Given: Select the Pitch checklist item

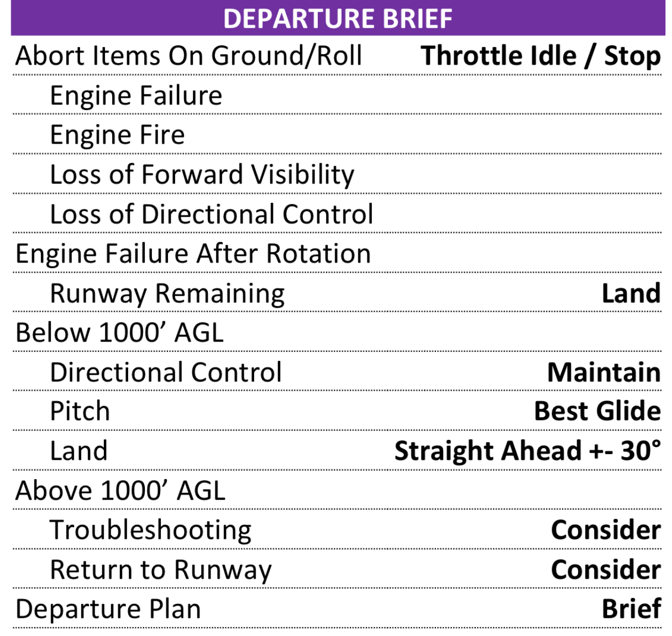Looking at the screenshot, I should click(x=80, y=412).
